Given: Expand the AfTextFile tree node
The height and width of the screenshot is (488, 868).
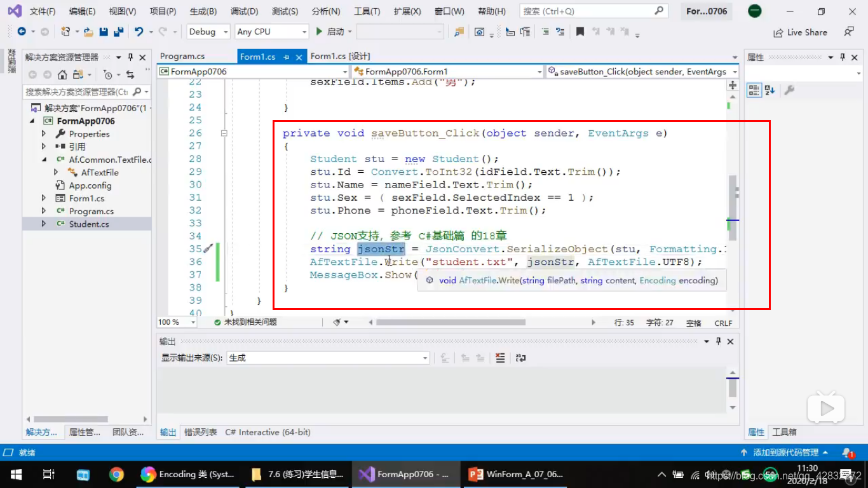Looking at the screenshot, I should pyautogui.click(x=56, y=172).
